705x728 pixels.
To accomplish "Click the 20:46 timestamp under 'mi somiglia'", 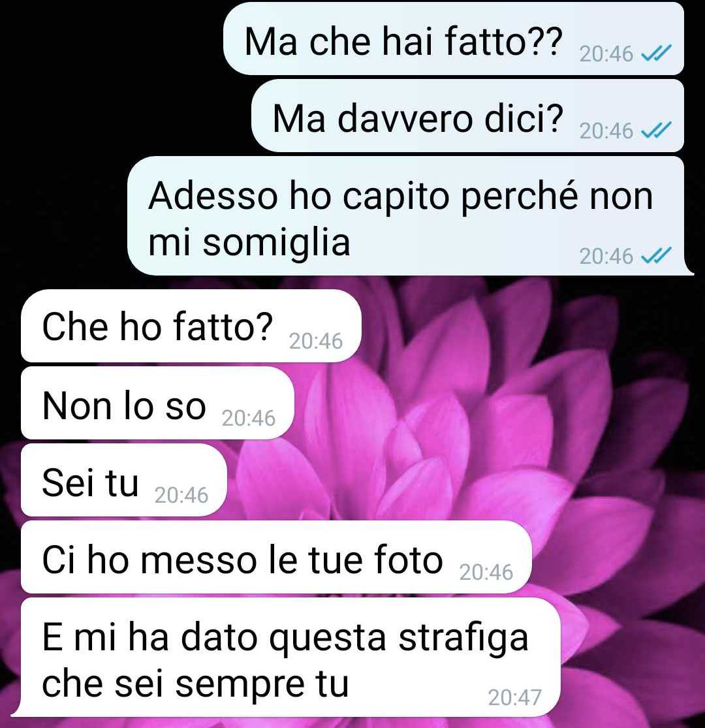I will (x=606, y=257).
